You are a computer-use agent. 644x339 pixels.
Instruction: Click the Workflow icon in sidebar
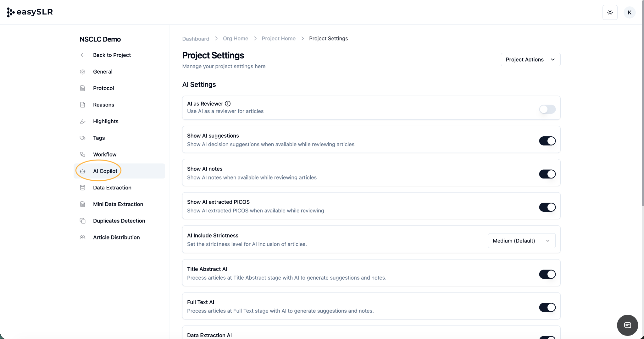[83, 155]
